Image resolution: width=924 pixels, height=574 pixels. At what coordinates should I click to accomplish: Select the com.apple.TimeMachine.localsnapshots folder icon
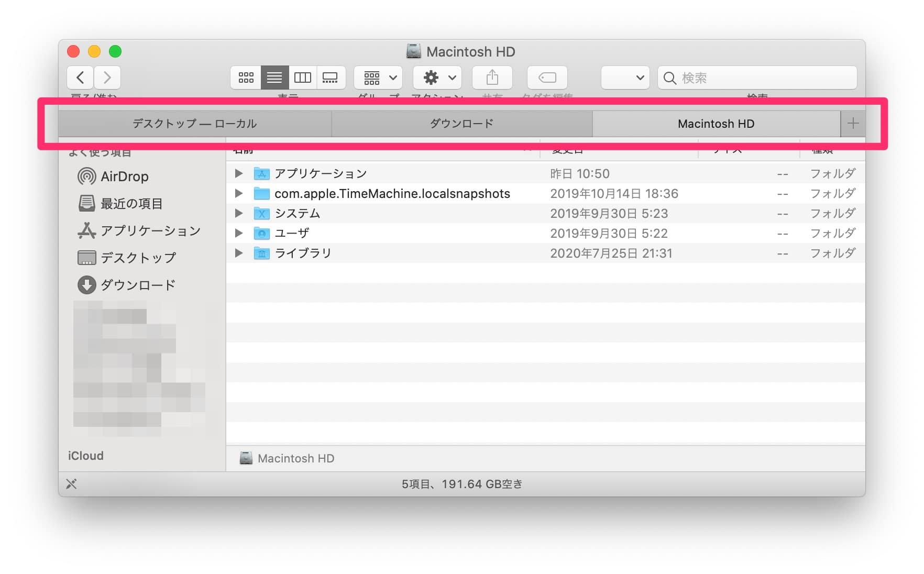point(261,193)
